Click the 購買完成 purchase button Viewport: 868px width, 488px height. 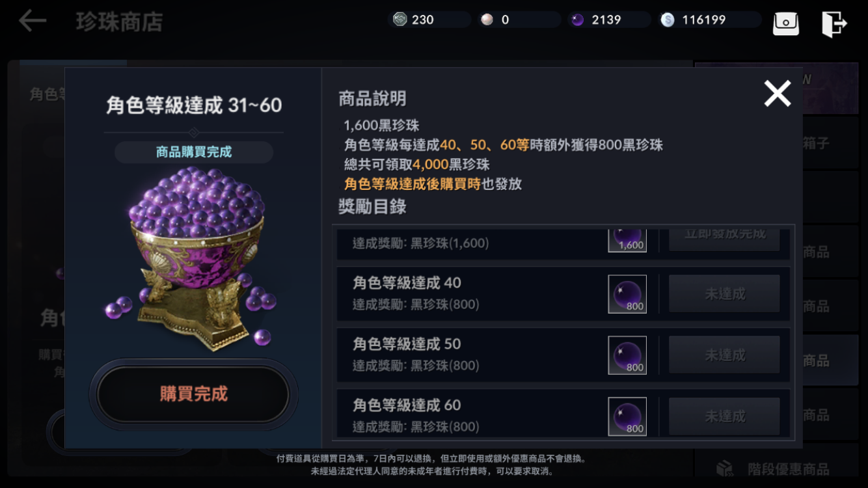(193, 394)
